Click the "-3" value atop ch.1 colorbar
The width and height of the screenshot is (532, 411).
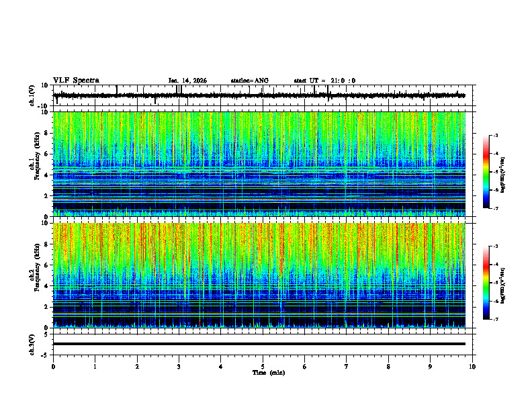496,135
